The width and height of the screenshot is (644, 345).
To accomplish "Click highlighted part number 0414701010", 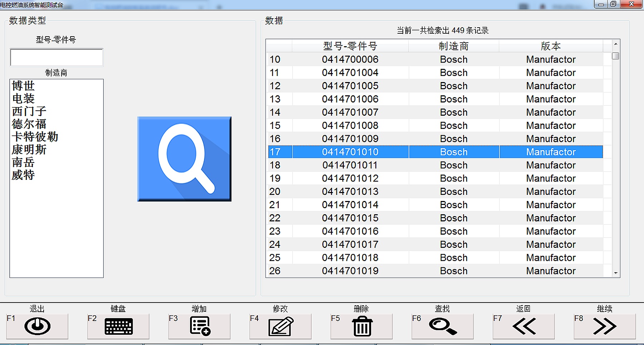I will point(350,152).
